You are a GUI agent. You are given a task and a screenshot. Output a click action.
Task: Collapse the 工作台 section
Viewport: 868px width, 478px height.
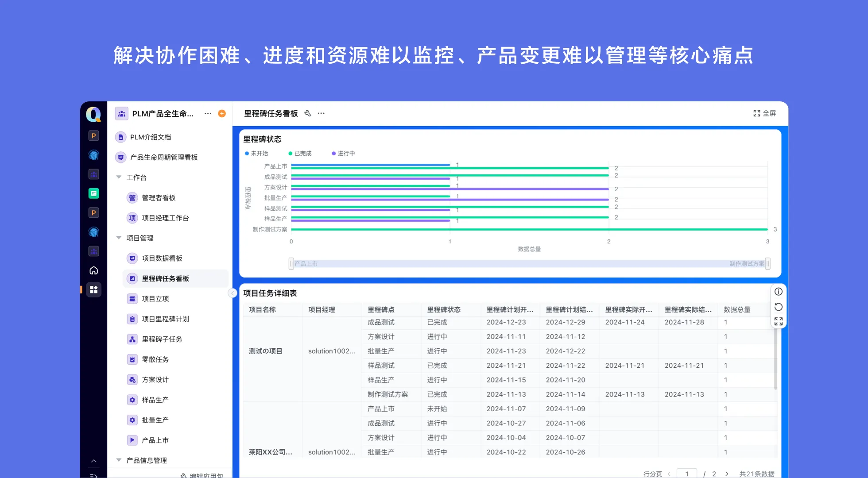(119, 177)
